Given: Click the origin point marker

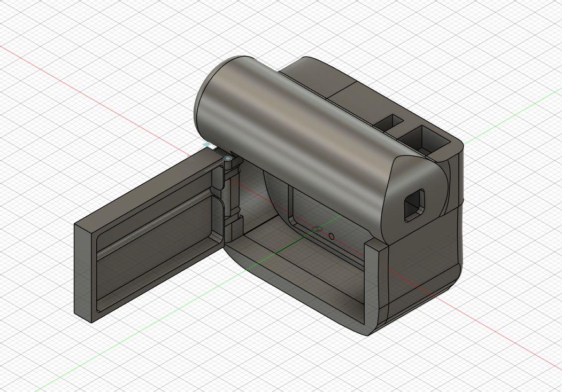Looking at the screenshot, I should click(x=317, y=229).
